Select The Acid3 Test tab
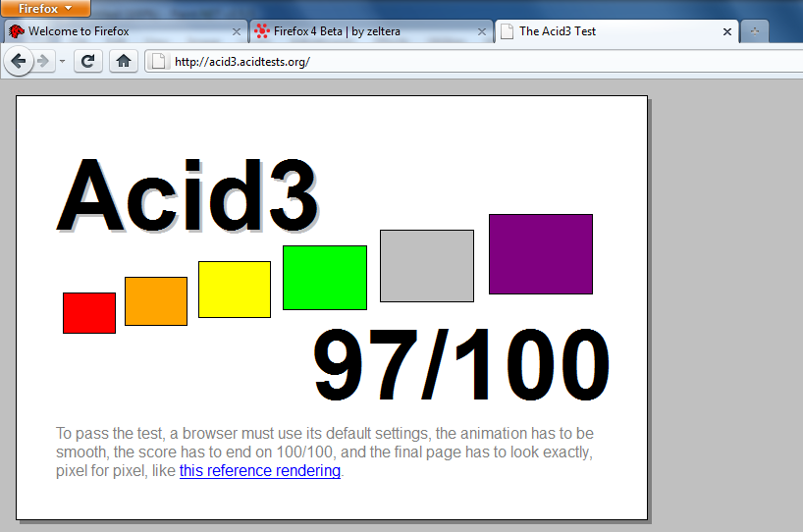803x532 pixels. (x=616, y=31)
